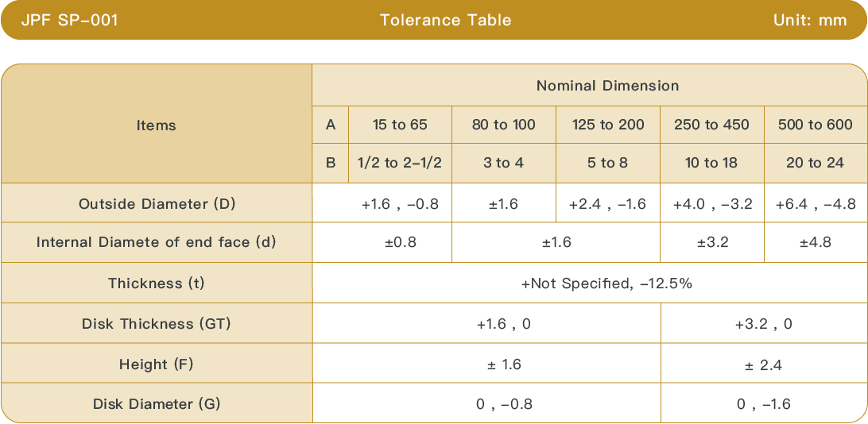Select the Tolerance Table title
The image size is (868, 424).
[446, 21]
